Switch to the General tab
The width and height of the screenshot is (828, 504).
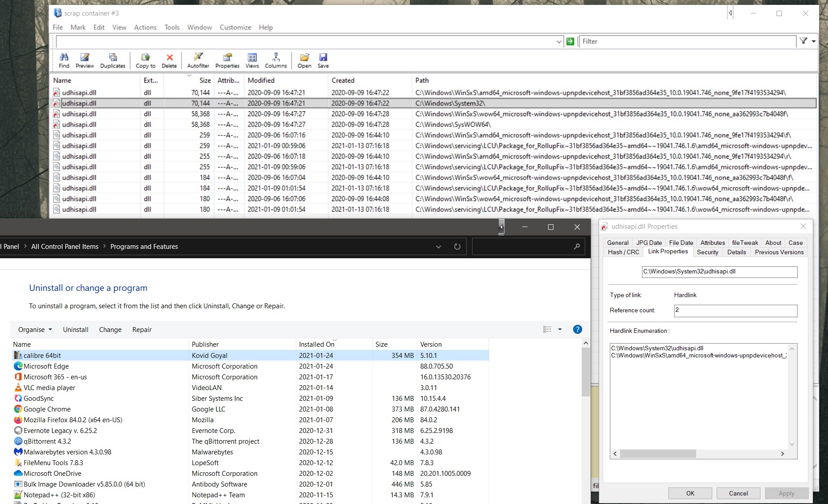[x=618, y=243]
